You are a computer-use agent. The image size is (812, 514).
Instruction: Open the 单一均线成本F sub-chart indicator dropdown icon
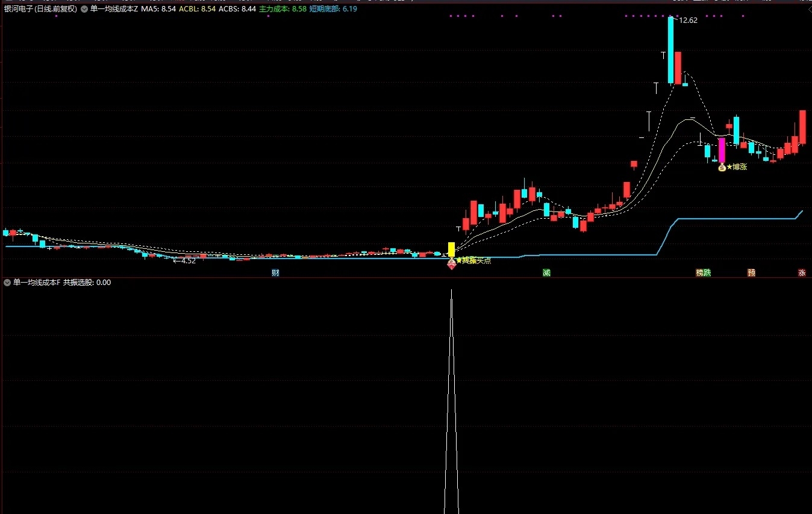[x=7, y=282]
